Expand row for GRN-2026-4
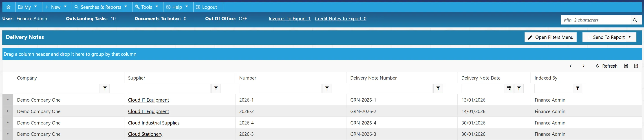The image size is (644, 140). 7,122
